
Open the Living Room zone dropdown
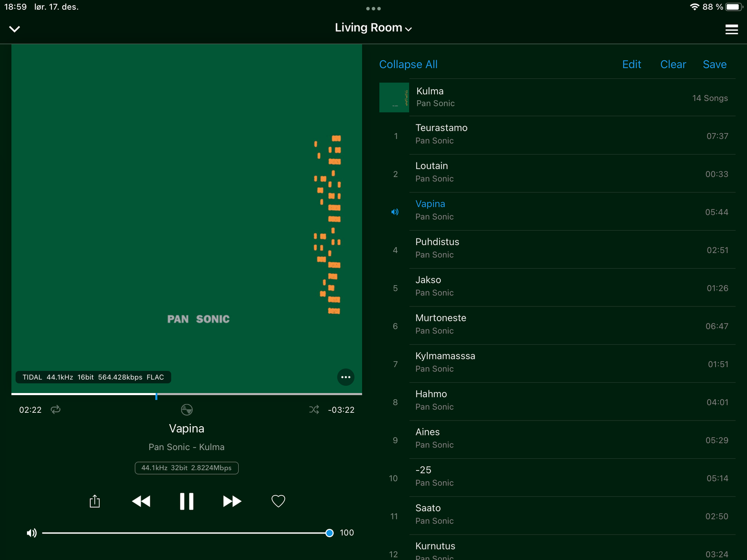pyautogui.click(x=374, y=28)
